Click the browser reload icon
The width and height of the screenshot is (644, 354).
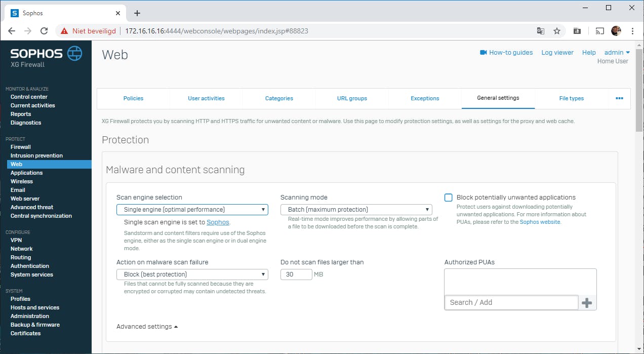(x=44, y=31)
